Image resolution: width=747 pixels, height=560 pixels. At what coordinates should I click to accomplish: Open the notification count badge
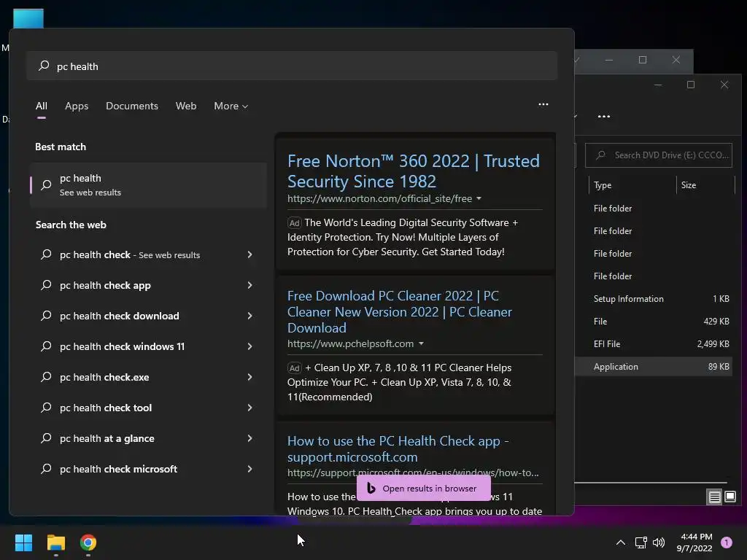(727, 542)
